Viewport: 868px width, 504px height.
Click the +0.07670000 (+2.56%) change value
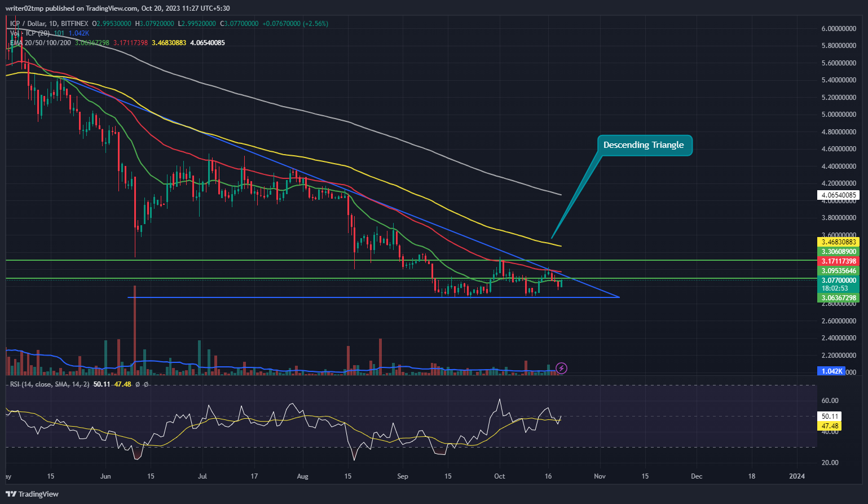(295, 24)
